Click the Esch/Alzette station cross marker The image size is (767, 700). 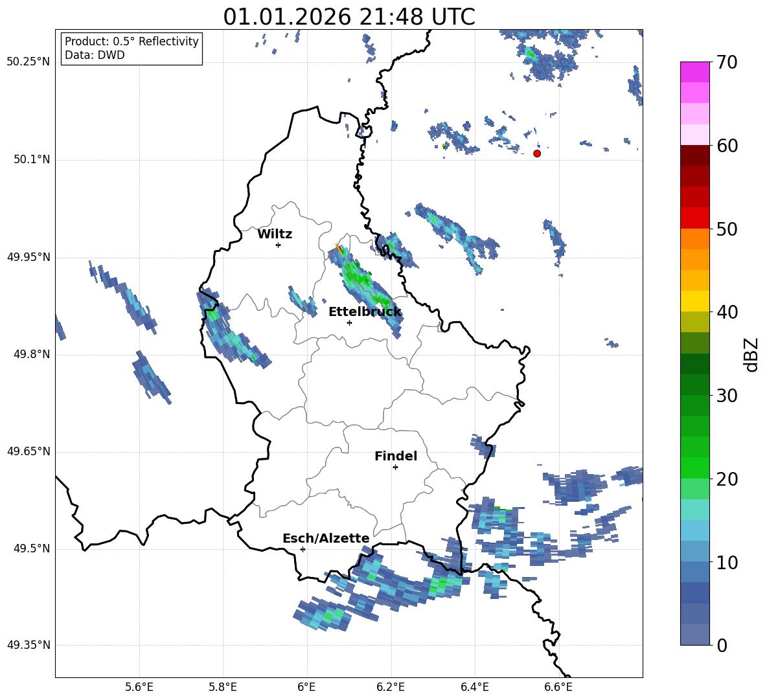(x=303, y=549)
